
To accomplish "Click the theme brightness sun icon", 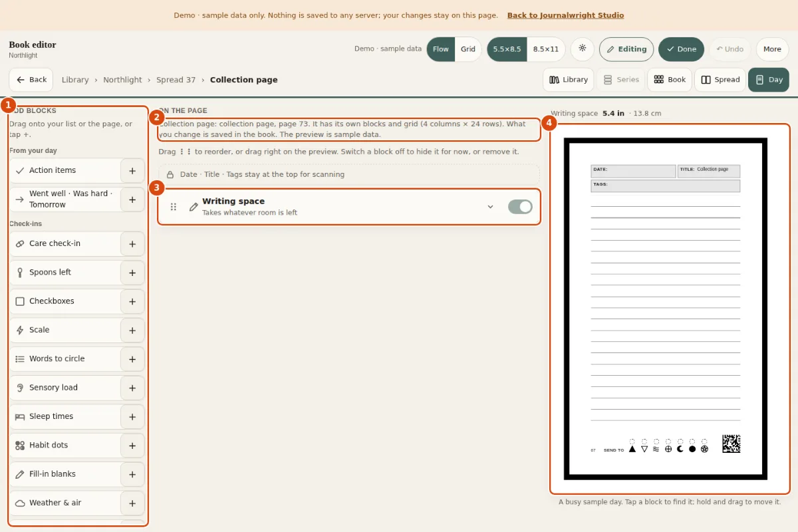I will [x=583, y=49].
